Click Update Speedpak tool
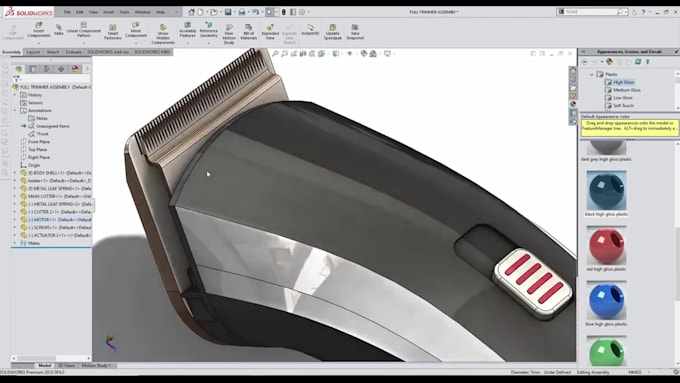Viewport: 680px width, 383px height. point(333,32)
